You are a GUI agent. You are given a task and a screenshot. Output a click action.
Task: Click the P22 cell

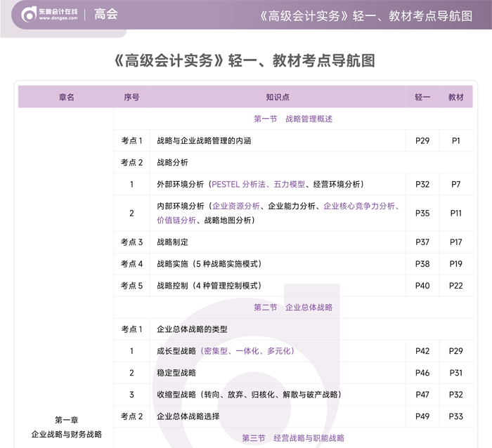[456, 286]
